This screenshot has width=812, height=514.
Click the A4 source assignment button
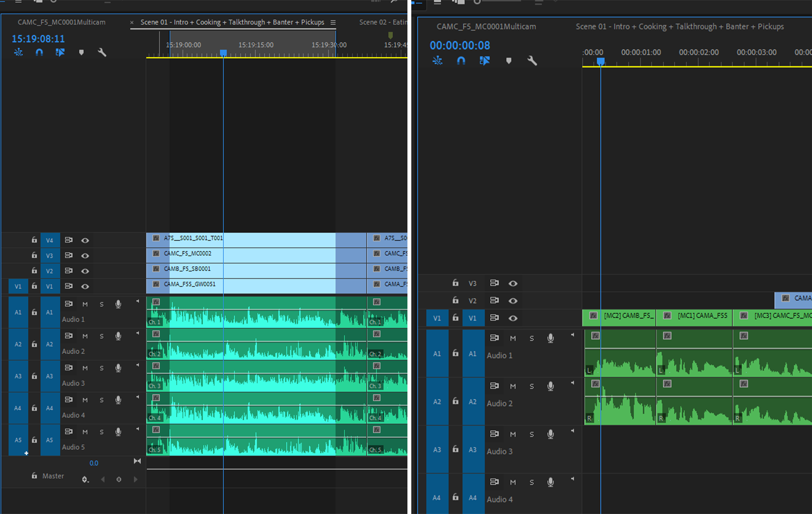18,408
